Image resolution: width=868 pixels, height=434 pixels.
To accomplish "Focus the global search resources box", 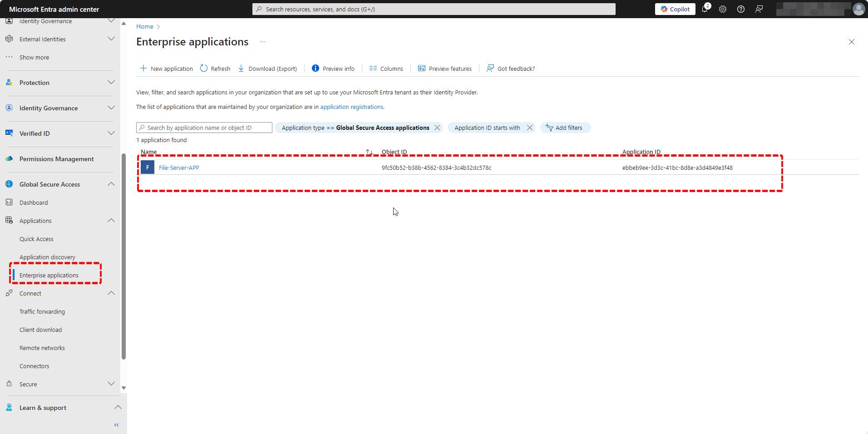I will click(x=434, y=9).
